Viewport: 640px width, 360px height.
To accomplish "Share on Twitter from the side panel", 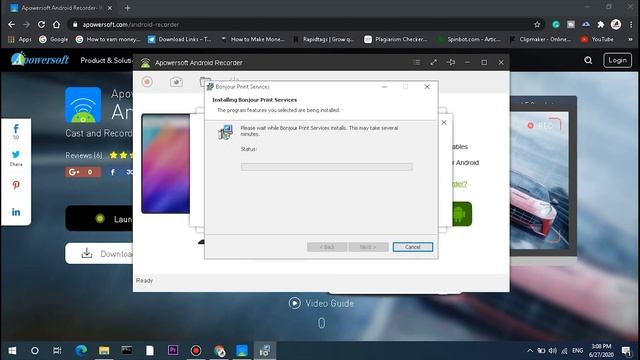I will (x=16, y=158).
